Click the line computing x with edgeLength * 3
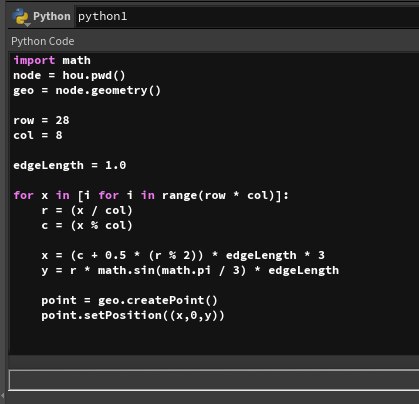The image size is (419, 404). [x=183, y=255]
